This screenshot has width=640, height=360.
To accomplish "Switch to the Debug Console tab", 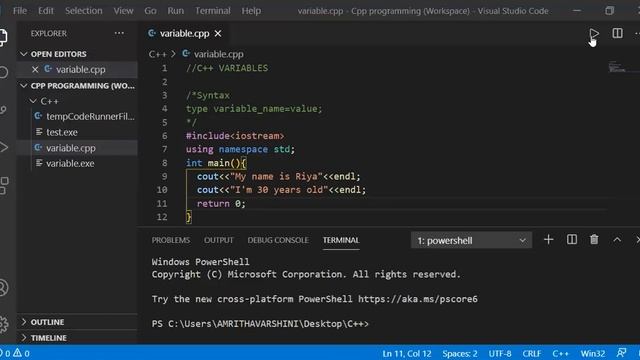I will (278, 240).
